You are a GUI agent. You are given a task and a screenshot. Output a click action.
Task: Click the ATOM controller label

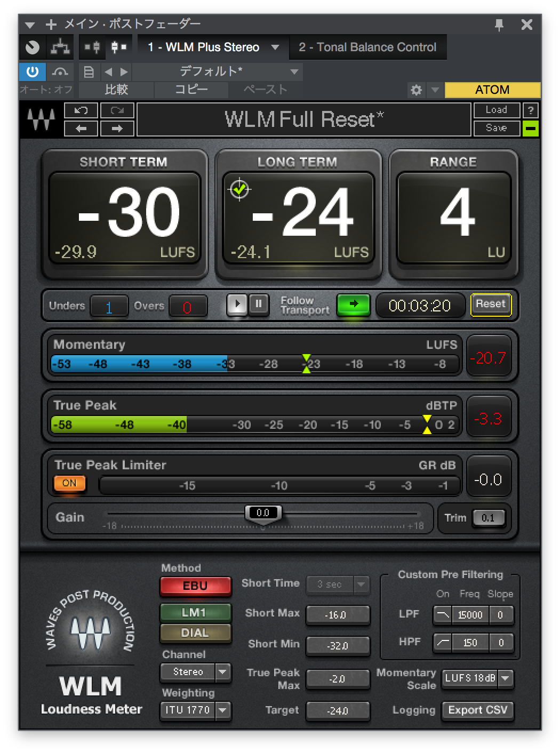click(492, 90)
